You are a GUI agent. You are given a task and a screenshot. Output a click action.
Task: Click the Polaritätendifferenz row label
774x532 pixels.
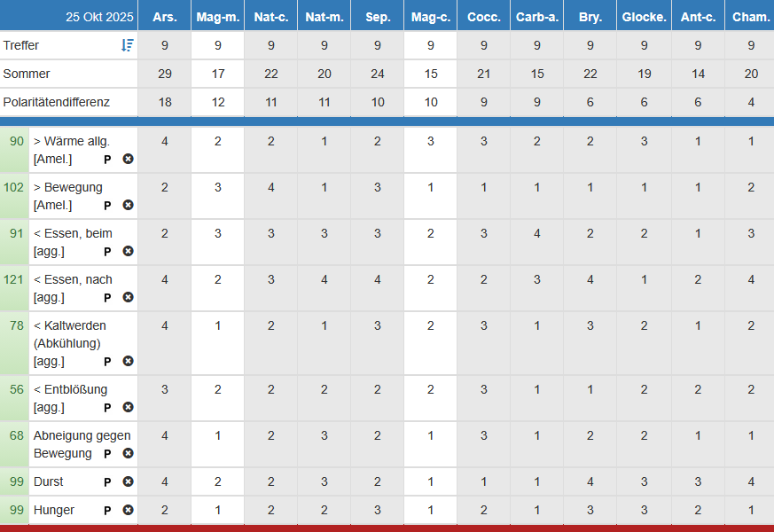[x=57, y=102]
